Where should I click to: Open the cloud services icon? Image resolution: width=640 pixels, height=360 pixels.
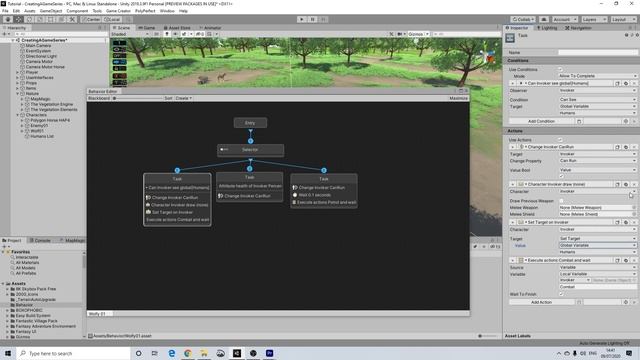pos(544,19)
